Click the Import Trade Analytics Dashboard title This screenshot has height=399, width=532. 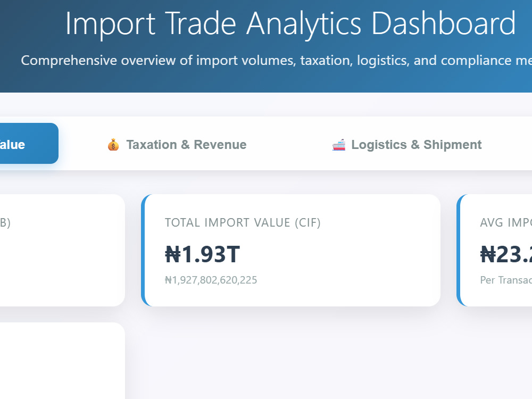(x=290, y=23)
